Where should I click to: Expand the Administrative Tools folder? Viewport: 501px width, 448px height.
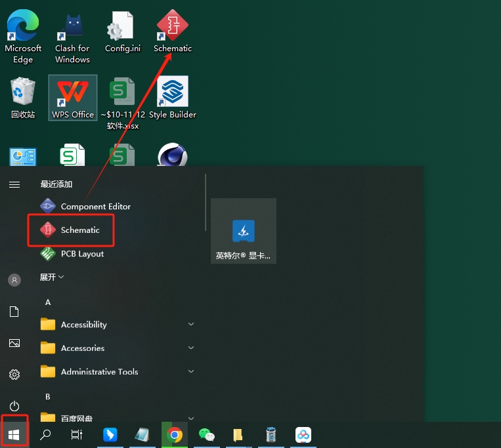pyautogui.click(x=117, y=371)
